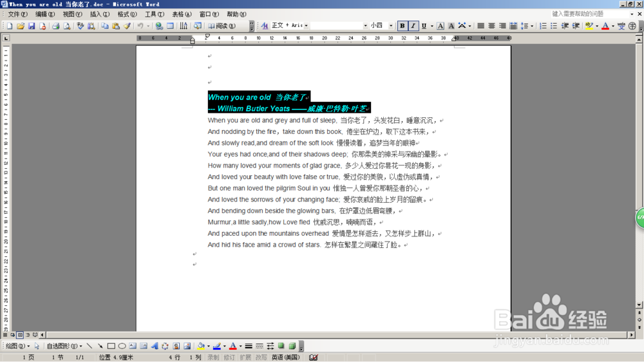
Task: Apply bulleted list formatting
Action: pos(554,26)
